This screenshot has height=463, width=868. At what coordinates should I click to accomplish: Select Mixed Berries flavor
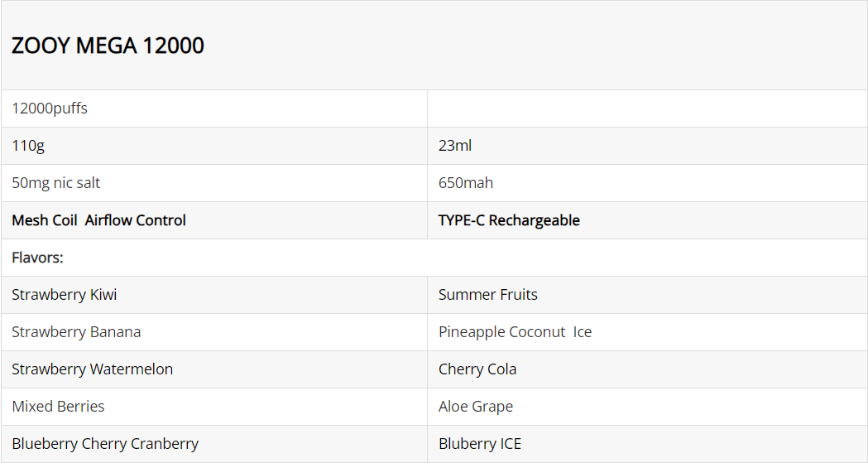point(58,406)
